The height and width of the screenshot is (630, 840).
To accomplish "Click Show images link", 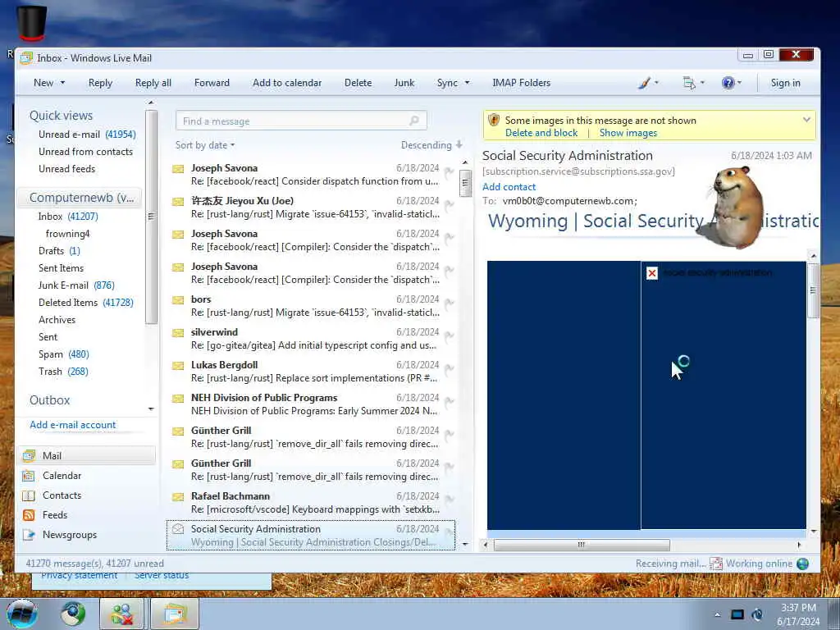I will tap(628, 133).
